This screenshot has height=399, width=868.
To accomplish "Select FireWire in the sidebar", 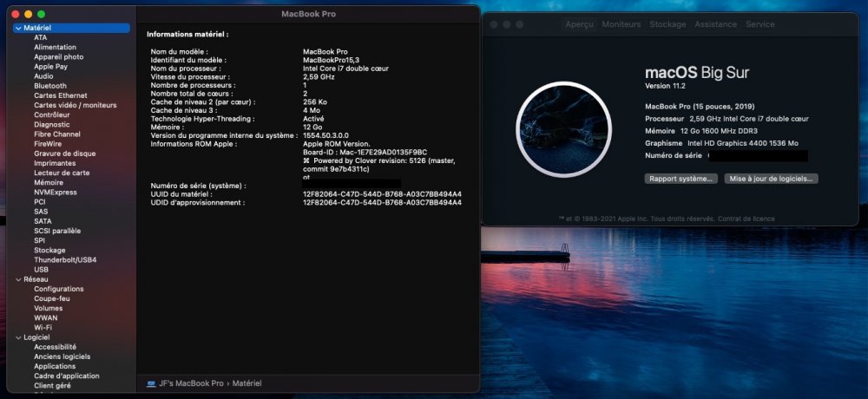I will (48, 144).
